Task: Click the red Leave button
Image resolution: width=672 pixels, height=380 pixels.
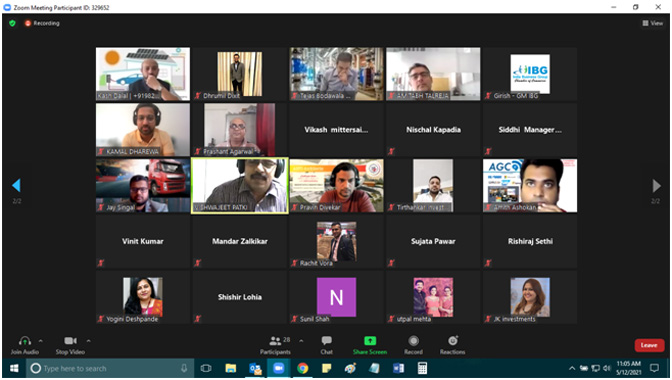Action: click(x=649, y=345)
